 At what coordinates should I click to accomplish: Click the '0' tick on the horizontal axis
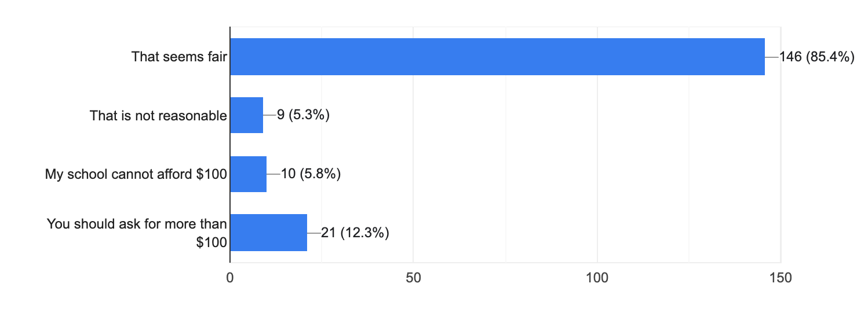[x=230, y=277]
